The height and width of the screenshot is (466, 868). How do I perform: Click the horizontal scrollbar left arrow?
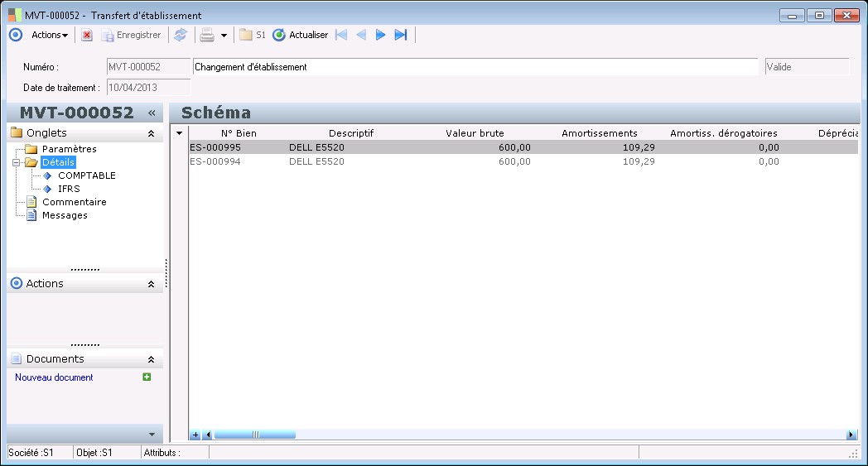coord(208,435)
